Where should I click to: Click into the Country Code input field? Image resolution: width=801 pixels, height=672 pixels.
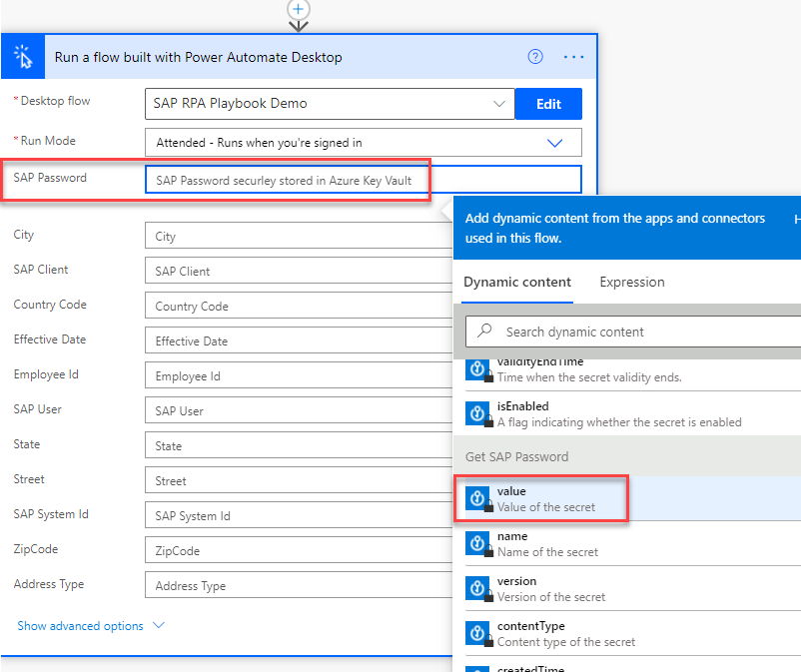[x=299, y=306]
